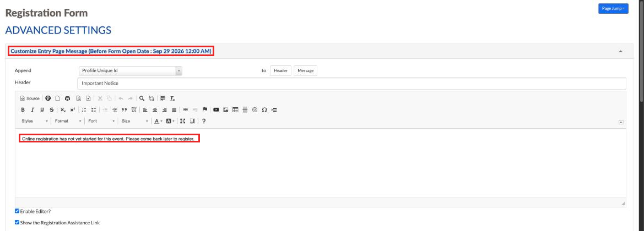
Task: Collapse the editor toolbar toggle
Action: pos(621,122)
